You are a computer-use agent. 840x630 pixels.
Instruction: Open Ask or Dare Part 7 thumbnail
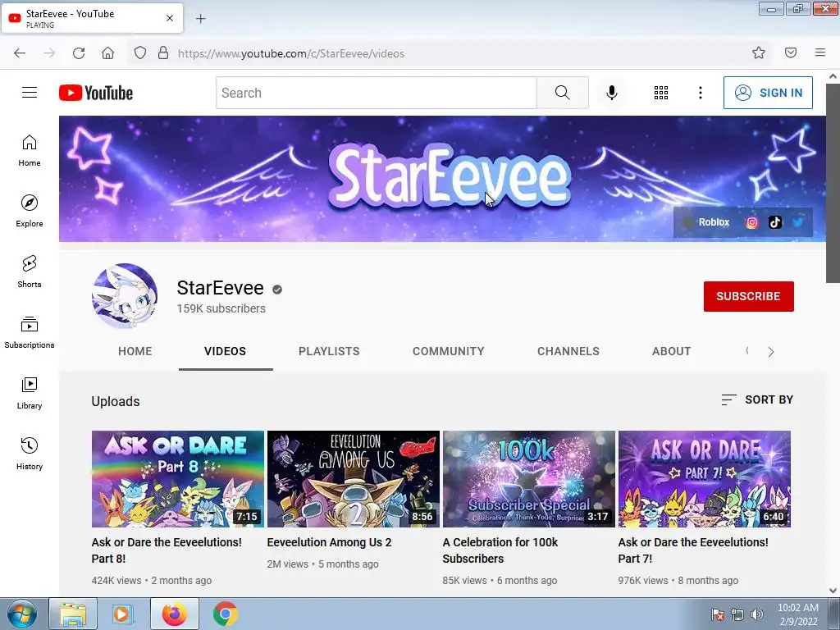point(705,479)
